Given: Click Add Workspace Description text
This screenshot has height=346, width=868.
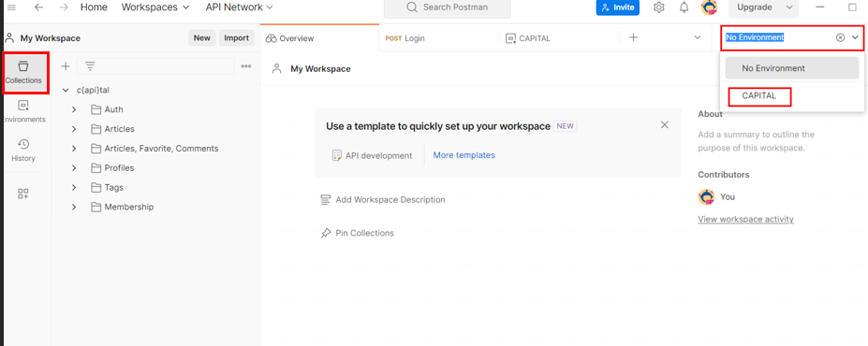Looking at the screenshot, I should [x=390, y=199].
